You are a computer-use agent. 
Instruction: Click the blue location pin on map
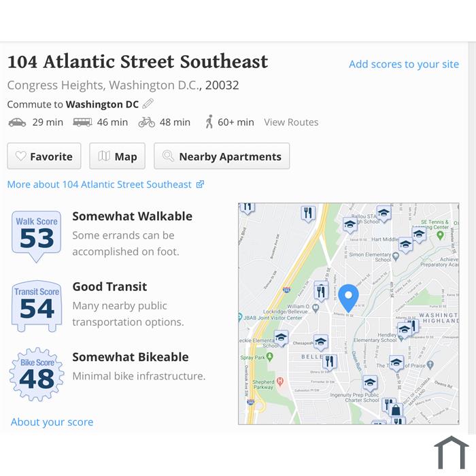point(348,298)
